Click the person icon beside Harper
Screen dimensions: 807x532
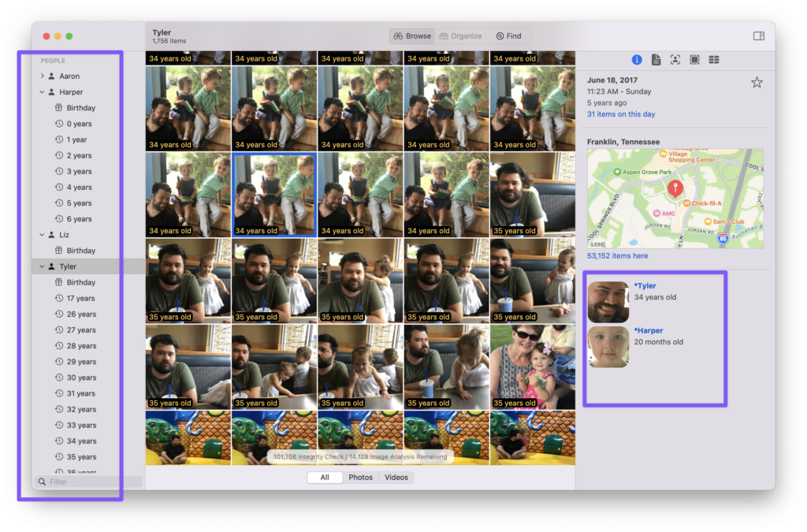[x=51, y=92]
